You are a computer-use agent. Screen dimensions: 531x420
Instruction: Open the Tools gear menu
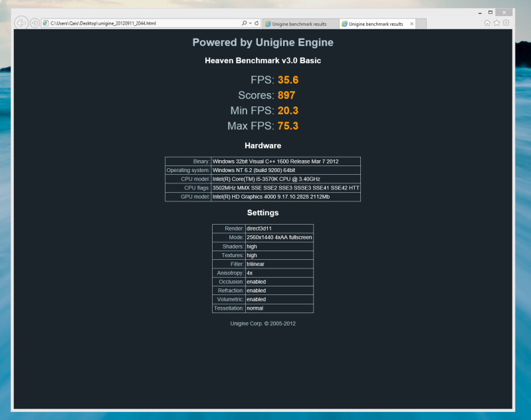tap(506, 23)
